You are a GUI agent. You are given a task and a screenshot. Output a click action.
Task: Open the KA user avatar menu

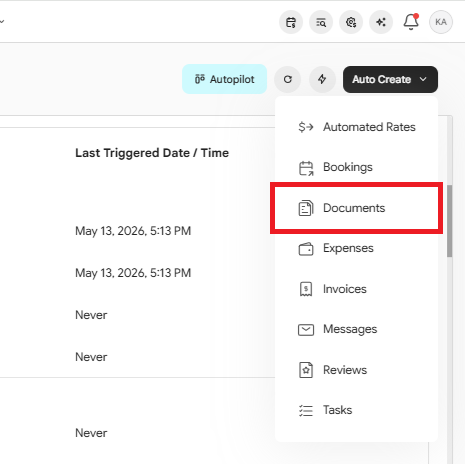441,22
